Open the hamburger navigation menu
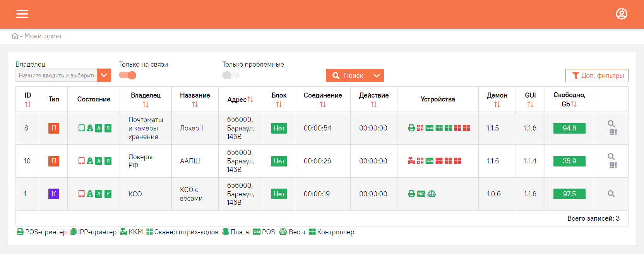 coord(22,14)
